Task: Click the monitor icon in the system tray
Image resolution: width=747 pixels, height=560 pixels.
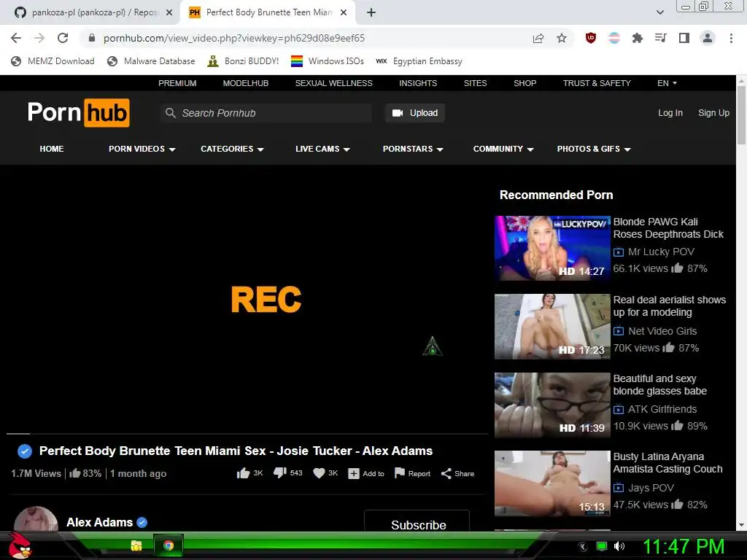Action: (602, 546)
